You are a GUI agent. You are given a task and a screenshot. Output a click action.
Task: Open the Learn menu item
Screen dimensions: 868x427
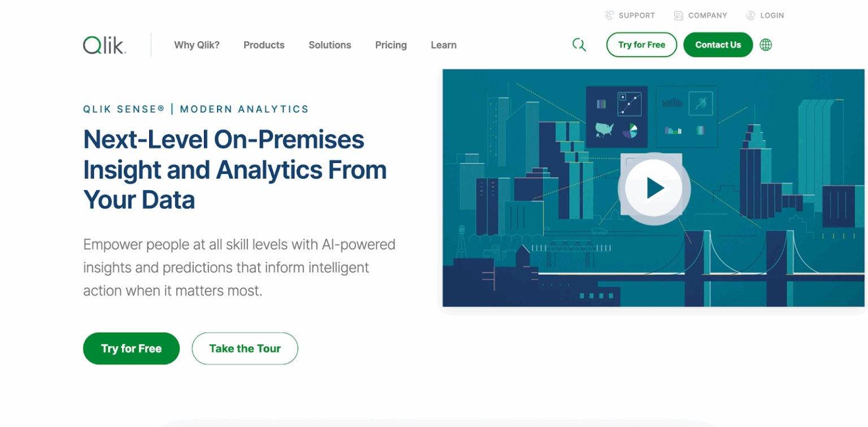point(444,45)
